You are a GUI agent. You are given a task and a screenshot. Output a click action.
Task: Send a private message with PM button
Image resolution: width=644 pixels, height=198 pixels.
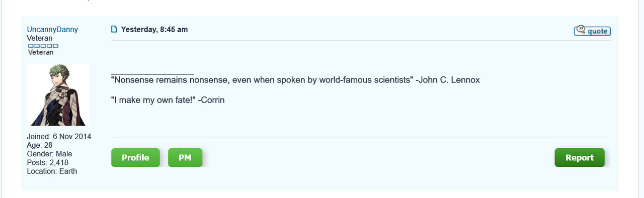185,157
